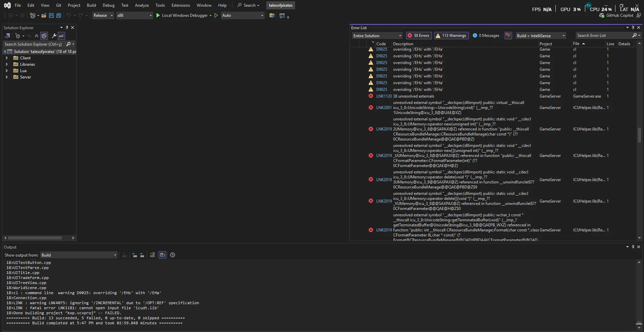Toggle word wrap in Output window
The width and height of the screenshot is (644, 332).
tap(163, 255)
